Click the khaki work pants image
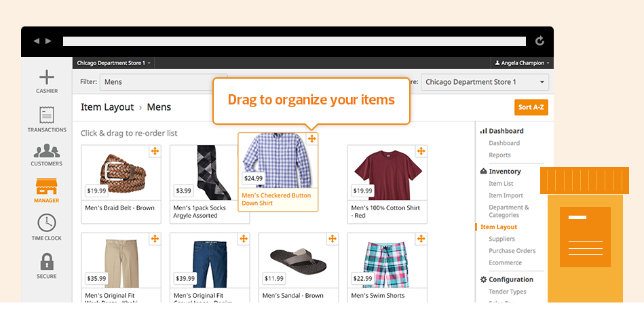The height and width of the screenshot is (333, 644). coord(121,264)
